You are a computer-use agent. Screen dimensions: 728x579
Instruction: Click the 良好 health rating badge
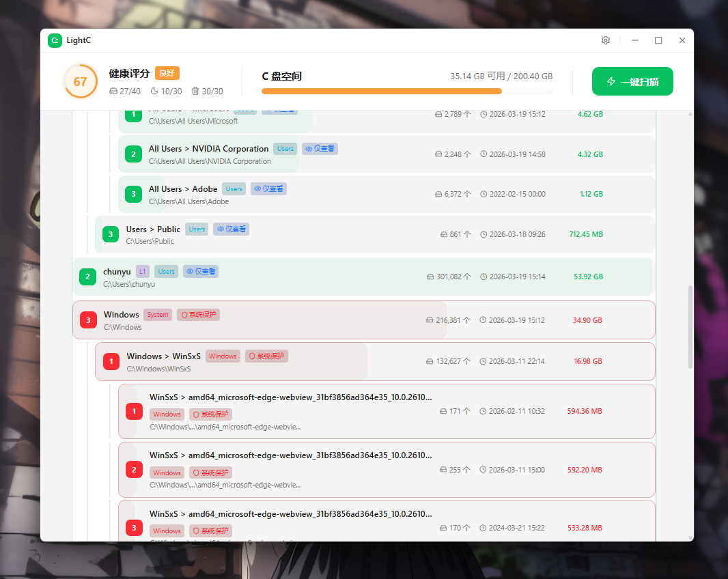pyautogui.click(x=167, y=73)
